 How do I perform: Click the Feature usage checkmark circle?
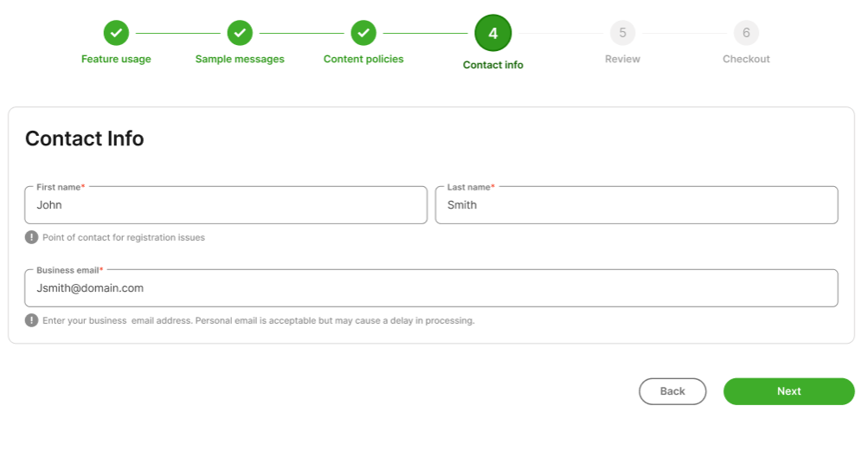(x=116, y=34)
